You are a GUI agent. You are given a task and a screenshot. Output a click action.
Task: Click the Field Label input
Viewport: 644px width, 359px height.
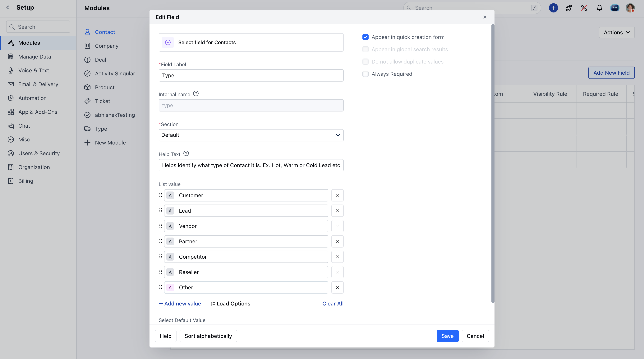click(251, 75)
